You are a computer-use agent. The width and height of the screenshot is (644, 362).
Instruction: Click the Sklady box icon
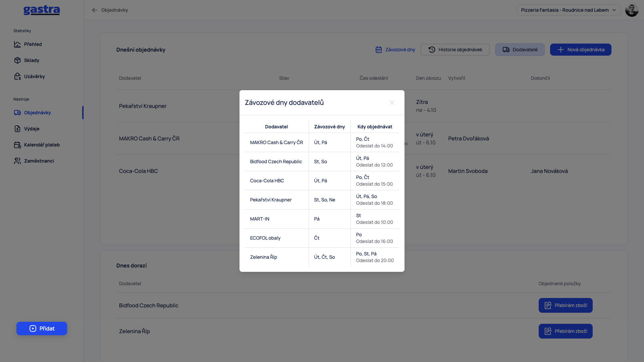17,60
